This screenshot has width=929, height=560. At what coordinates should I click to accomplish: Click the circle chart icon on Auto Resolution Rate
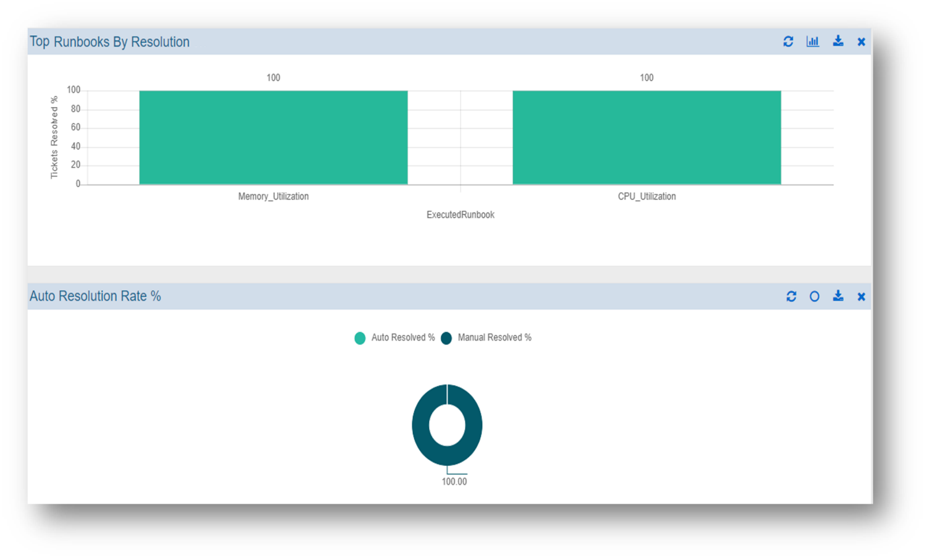(x=815, y=296)
